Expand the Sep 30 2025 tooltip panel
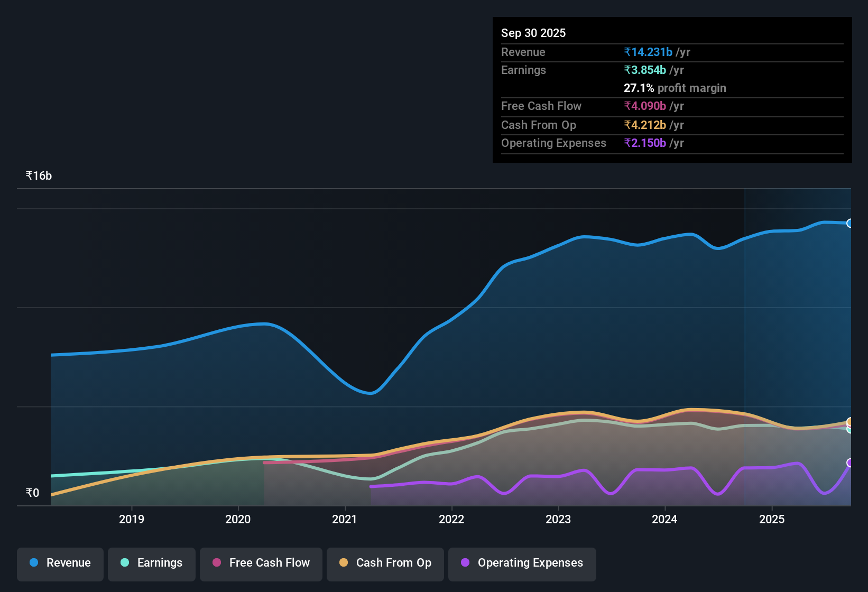 pos(671,90)
